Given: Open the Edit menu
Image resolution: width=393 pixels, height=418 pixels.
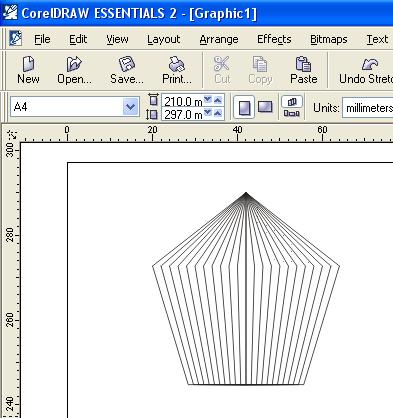Looking at the screenshot, I should 78,39.
